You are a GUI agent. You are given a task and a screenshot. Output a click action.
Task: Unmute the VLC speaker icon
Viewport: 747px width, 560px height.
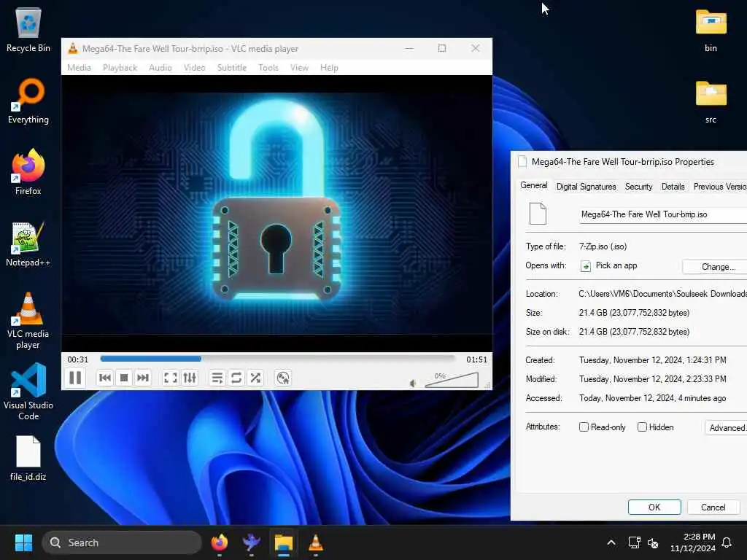click(x=413, y=384)
